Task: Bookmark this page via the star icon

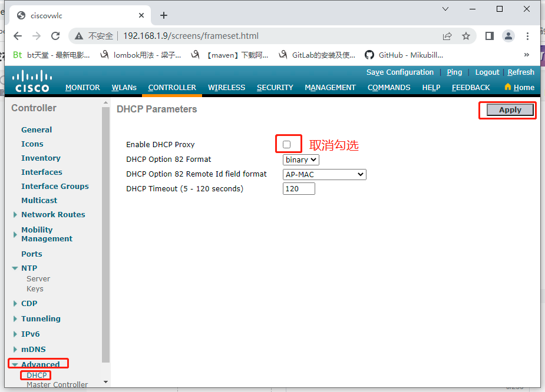Action: point(467,35)
